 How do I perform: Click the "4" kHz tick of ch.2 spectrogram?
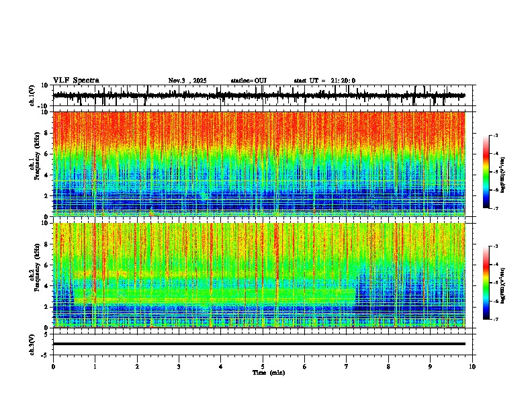47,286
